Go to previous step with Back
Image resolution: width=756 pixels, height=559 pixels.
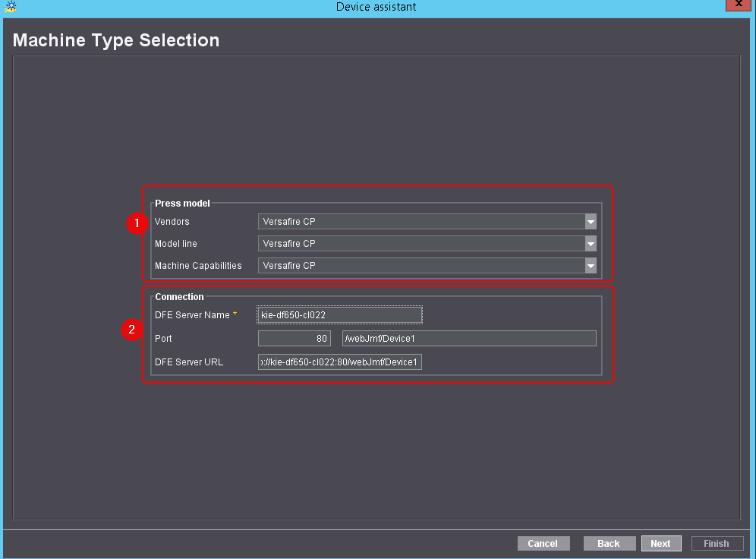pos(609,544)
